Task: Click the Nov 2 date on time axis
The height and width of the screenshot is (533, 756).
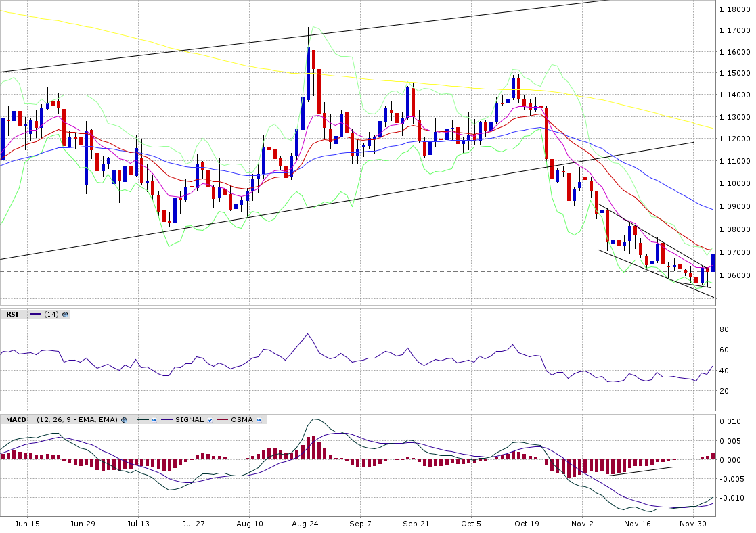Action: coord(581,524)
